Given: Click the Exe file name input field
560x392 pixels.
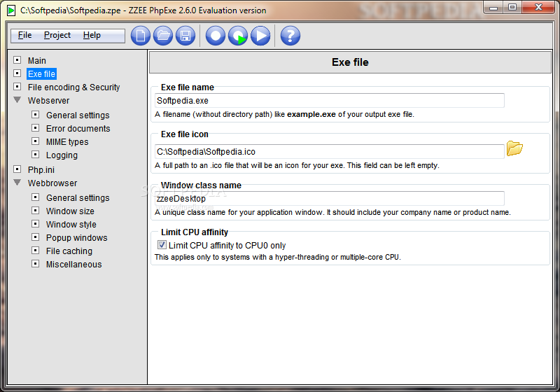Looking at the screenshot, I should point(329,101).
